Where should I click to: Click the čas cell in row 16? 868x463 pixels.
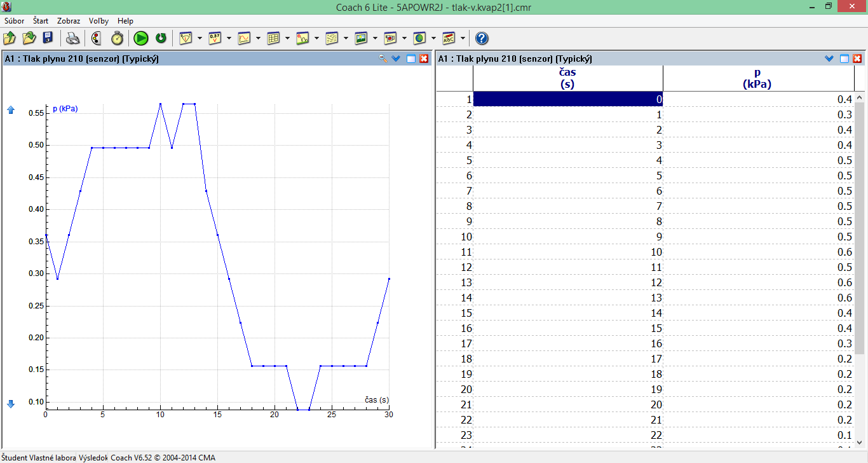pyautogui.click(x=568, y=328)
